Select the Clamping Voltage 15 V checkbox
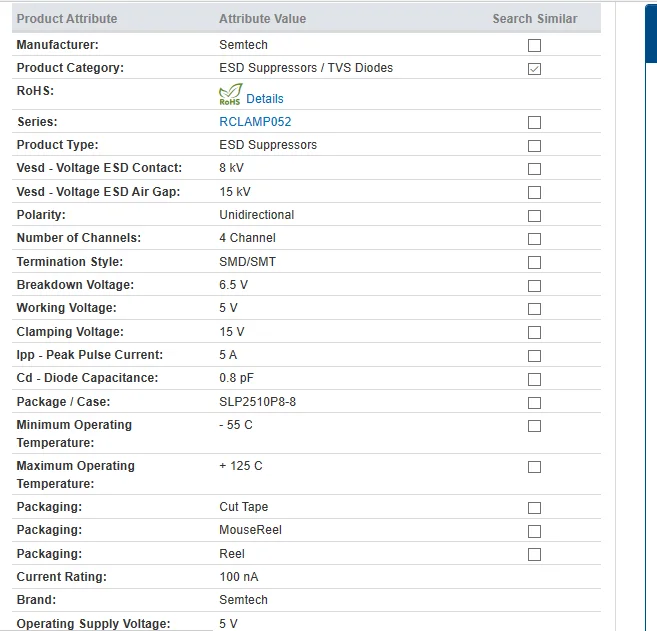 click(534, 332)
